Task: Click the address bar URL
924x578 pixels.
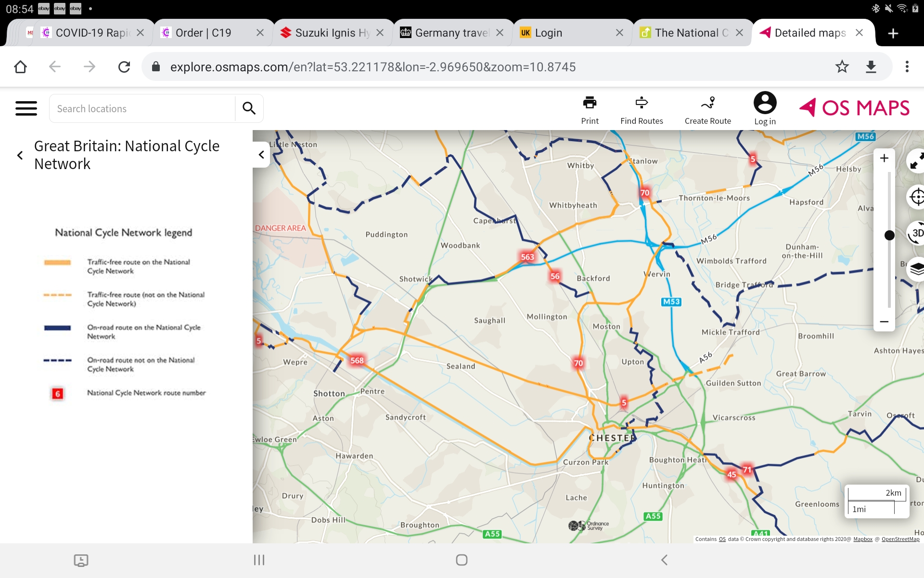Action: [372, 66]
